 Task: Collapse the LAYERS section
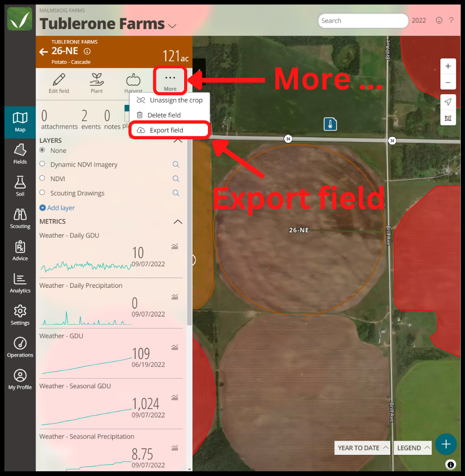tap(178, 141)
